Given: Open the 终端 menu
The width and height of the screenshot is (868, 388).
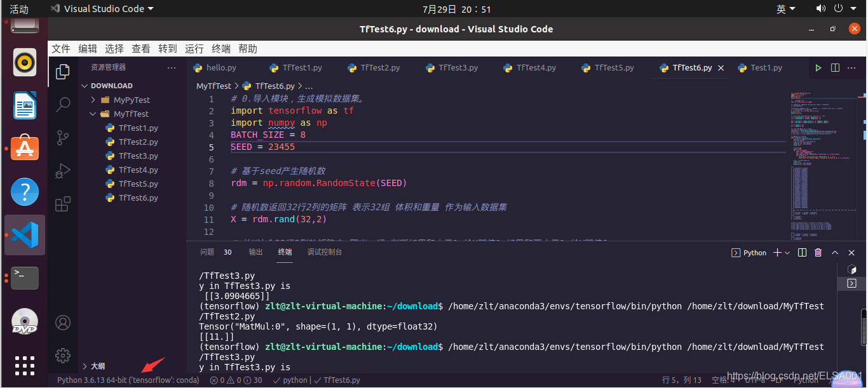Looking at the screenshot, I should tap(221, 49).
